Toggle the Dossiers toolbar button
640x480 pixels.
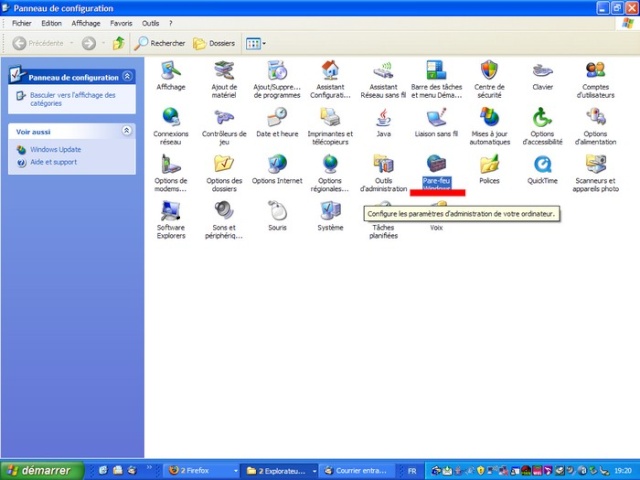point(214,43)
